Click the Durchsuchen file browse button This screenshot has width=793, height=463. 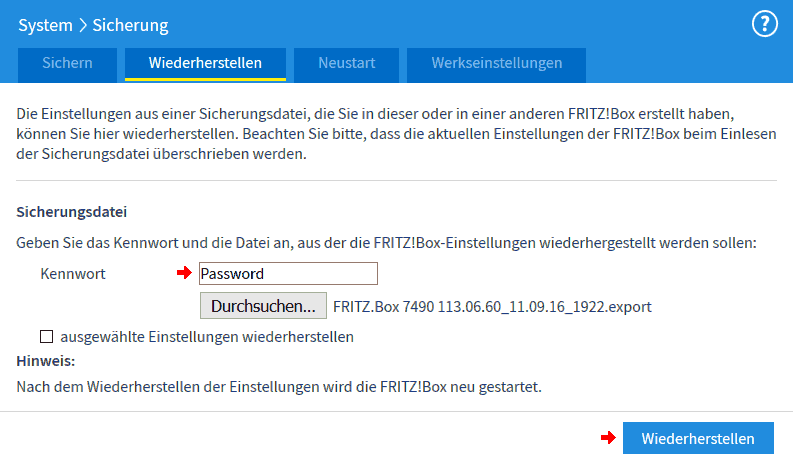click(263, 306)
